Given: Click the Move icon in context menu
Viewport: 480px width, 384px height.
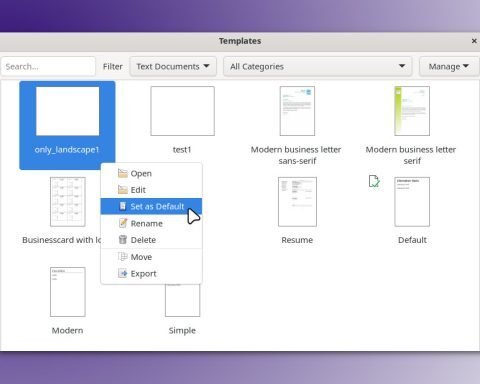Looking at the screenshot, I should (123, 257).
